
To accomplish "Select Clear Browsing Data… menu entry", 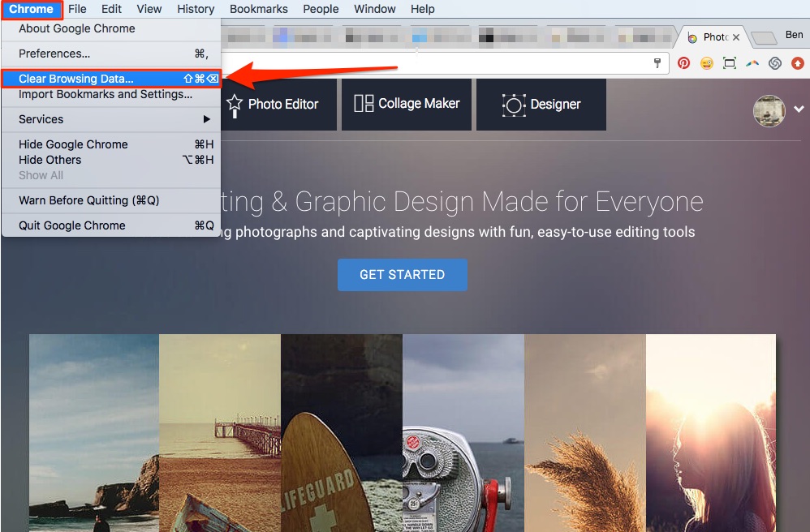I will [111, 79].
